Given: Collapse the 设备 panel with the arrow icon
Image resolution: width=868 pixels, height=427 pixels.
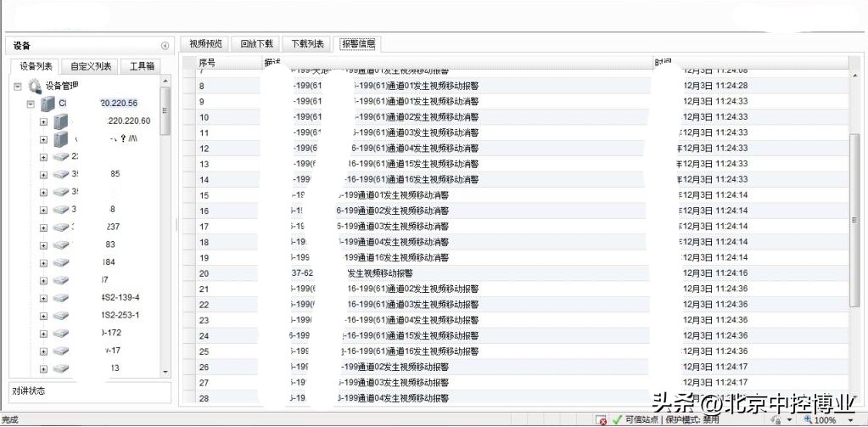Looking at the screenshot, I should click(x=165, y=46).
